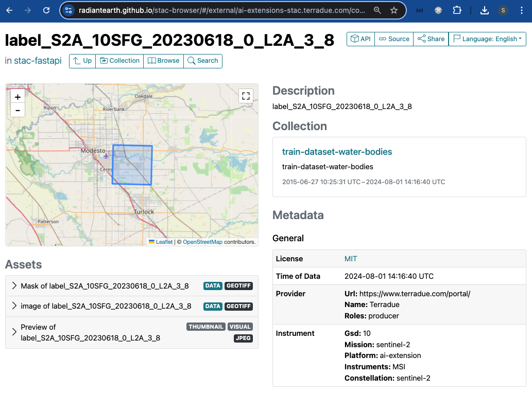The width and height of the screenshot is (532, 394).
Task: Expand the Preview thumbnail asset
Action: [x=14, y=332]
